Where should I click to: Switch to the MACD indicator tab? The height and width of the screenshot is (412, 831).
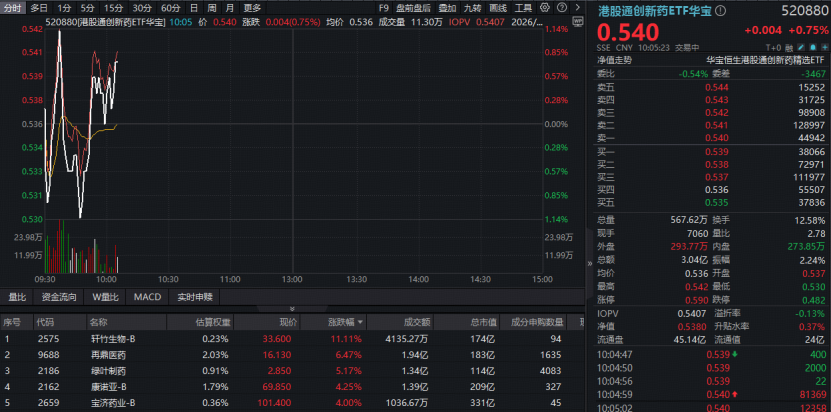147,297
